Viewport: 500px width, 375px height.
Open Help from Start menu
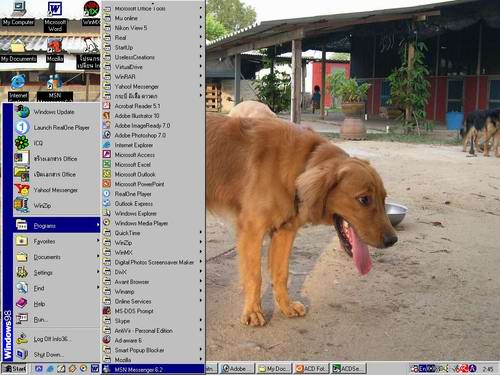[57, 304]
